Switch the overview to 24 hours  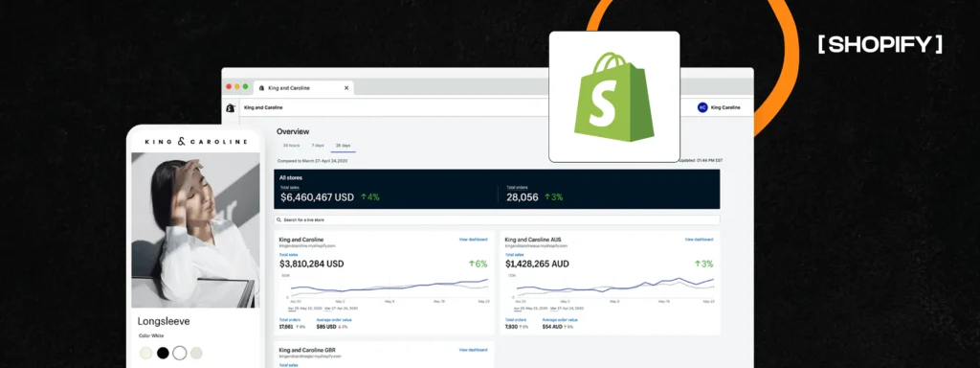point(291,146)
